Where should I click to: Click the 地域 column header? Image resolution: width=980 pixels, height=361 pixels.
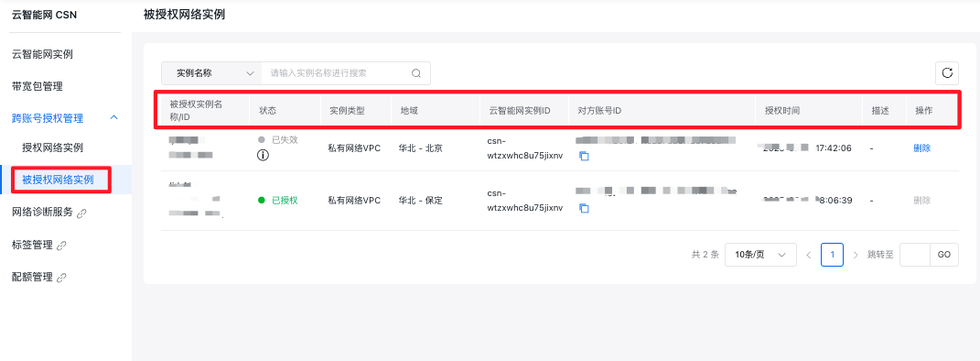pos(409,110)
